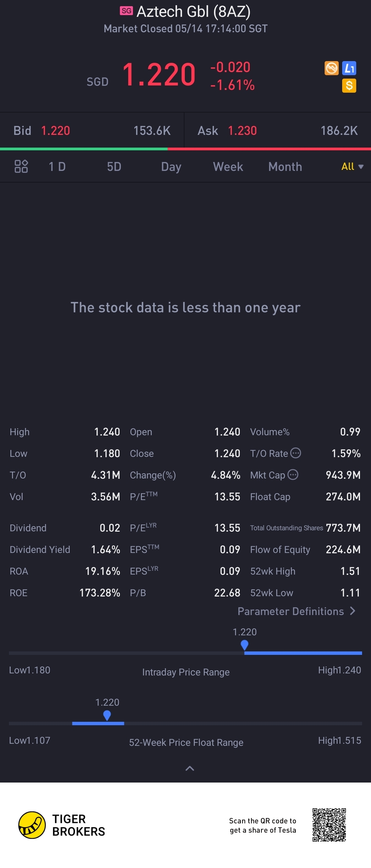Tap the Bid price 1.220

(56, 131)
